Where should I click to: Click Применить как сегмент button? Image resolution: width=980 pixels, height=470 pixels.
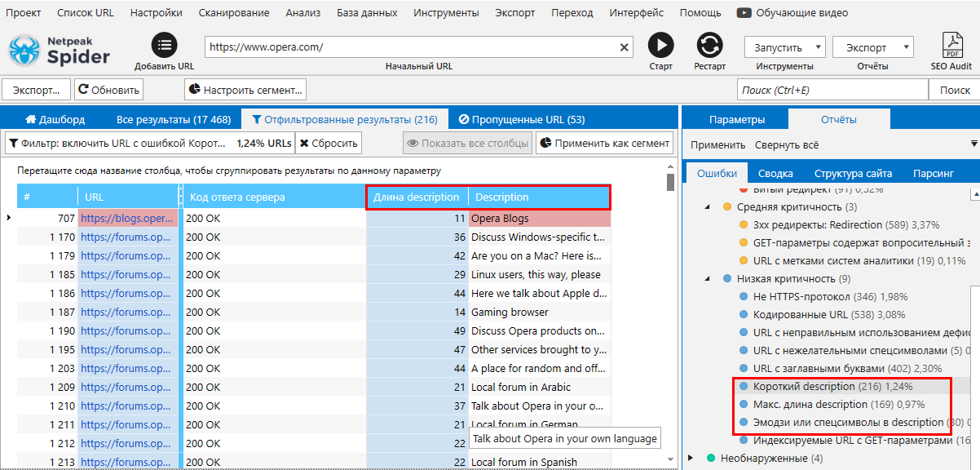604,143
